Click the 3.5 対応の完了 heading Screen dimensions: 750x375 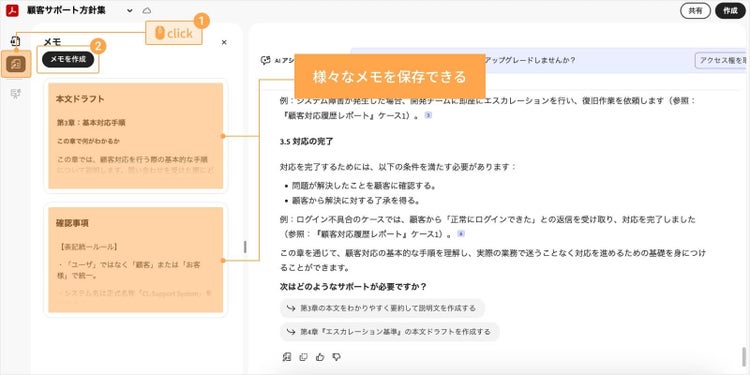point(307,142)
